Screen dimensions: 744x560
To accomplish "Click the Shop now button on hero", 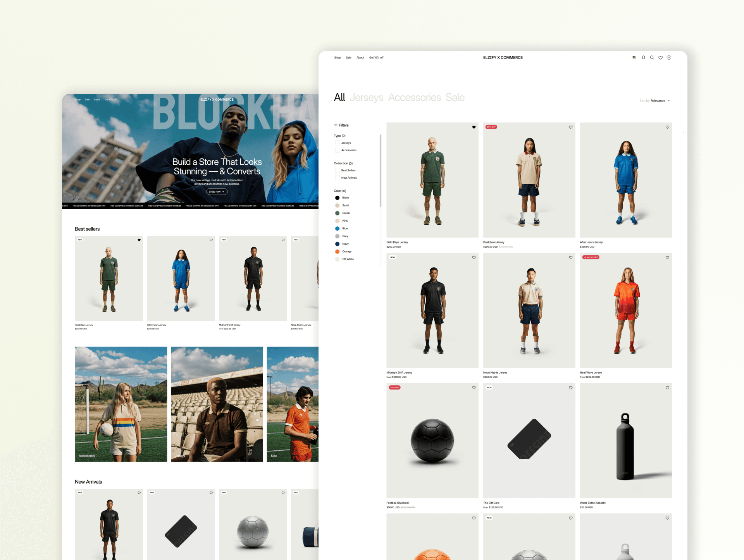I will click(x=217, y=191).
